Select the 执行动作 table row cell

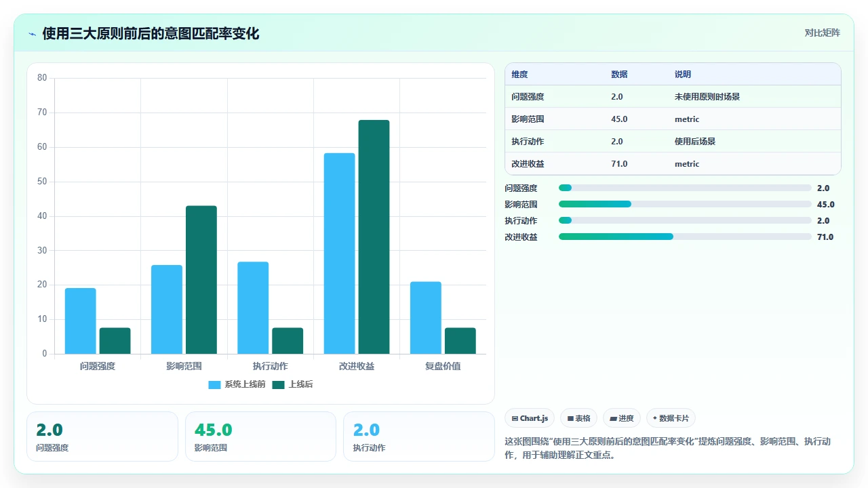coord(528,141)
